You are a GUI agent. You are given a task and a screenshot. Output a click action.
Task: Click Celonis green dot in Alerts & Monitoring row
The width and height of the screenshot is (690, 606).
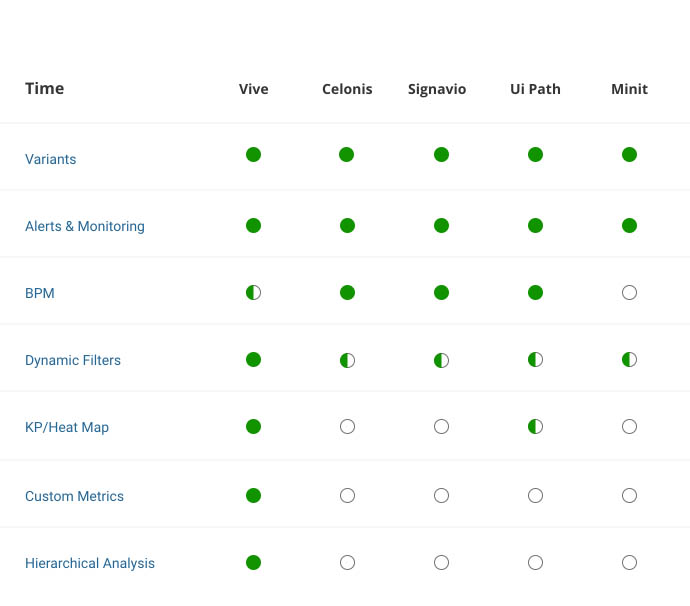(x=347, y=225)
